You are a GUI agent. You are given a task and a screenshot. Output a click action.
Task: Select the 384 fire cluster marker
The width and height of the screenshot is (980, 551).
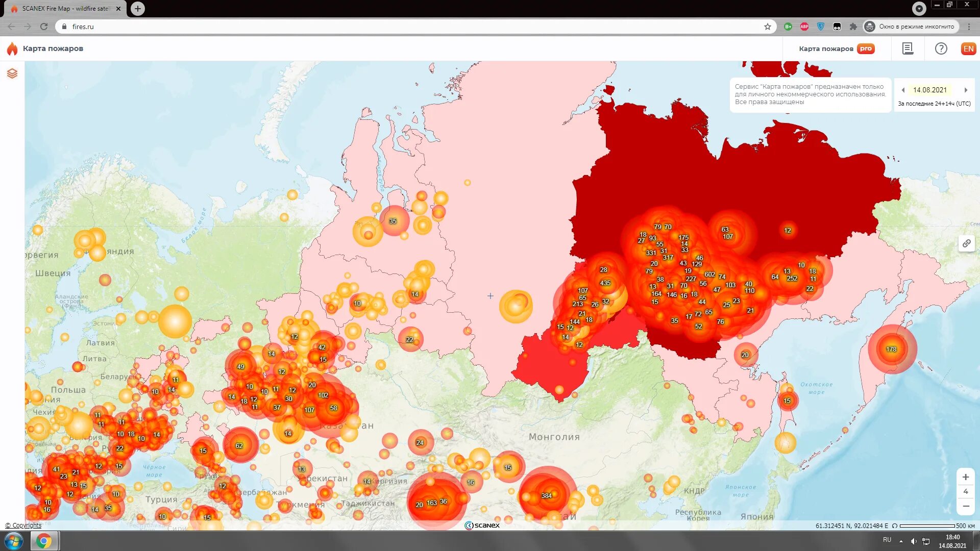coord(546,496)
